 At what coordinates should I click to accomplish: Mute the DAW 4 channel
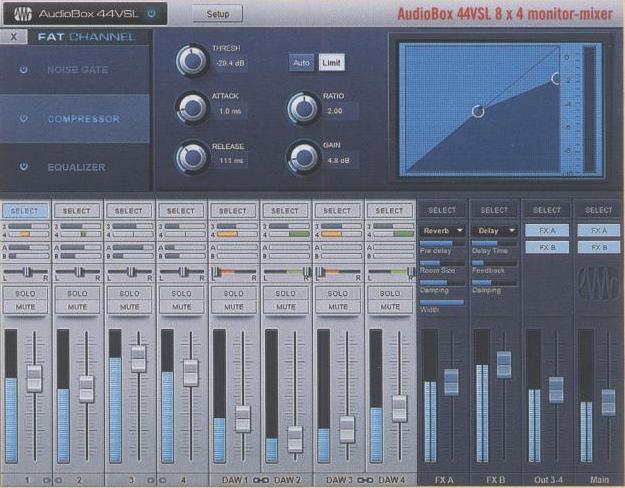pos(390,307)
